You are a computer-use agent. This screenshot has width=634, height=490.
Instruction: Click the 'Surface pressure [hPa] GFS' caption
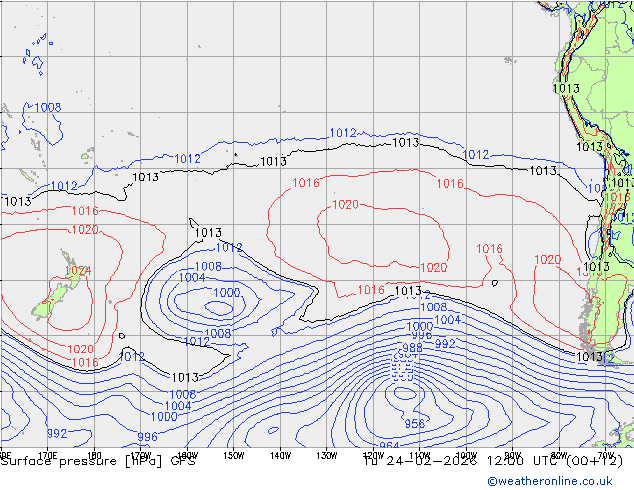coord(98,461)
